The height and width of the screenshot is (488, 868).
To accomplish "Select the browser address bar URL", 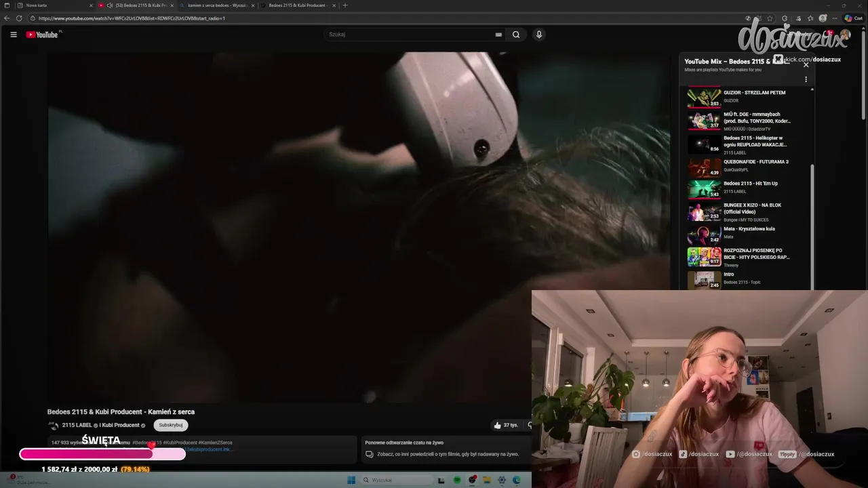I will [x=132, y=18].
